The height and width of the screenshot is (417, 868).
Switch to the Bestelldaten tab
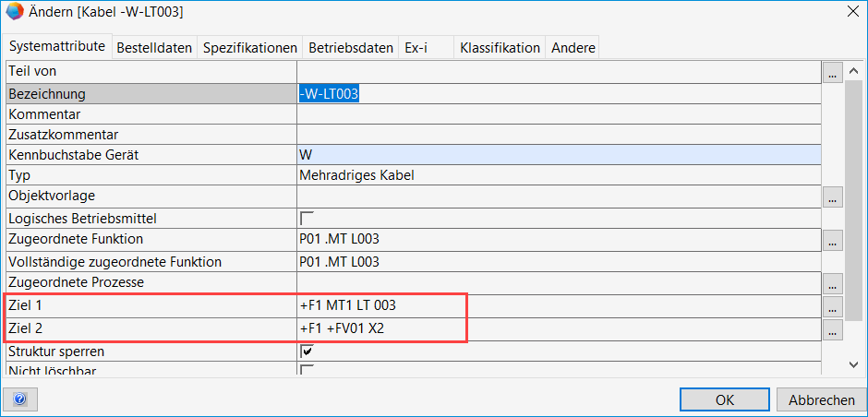click(154, 48)
